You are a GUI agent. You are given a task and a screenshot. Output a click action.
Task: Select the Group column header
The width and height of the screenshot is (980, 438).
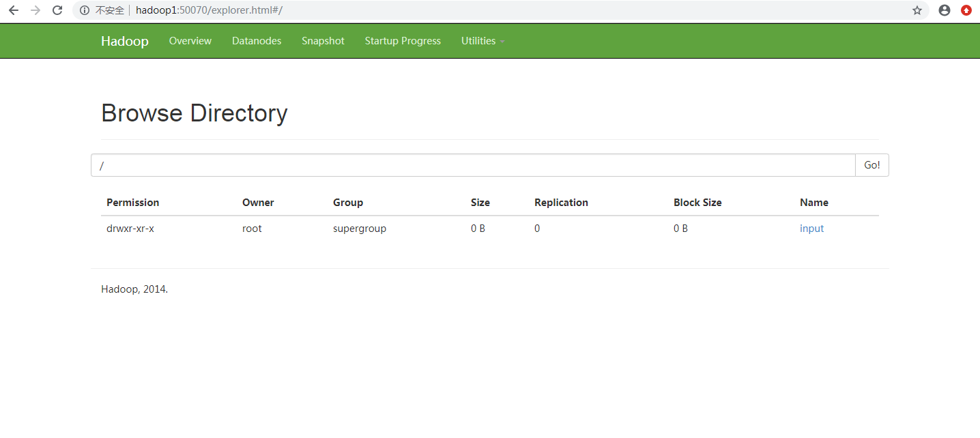[348, 203]
